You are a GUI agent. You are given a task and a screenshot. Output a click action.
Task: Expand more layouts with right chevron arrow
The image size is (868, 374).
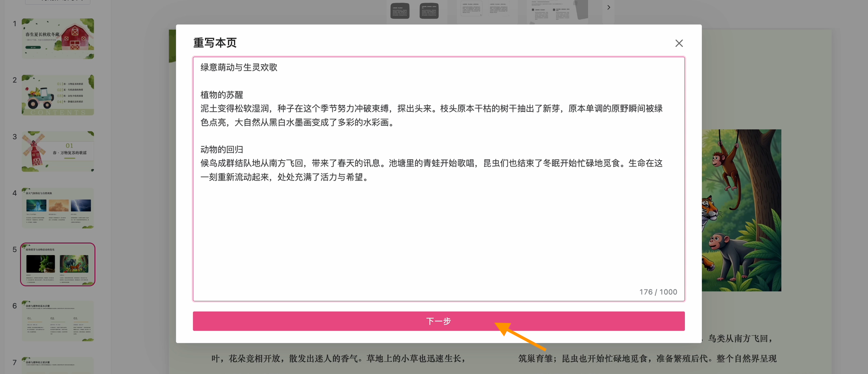pyautogui.click(x=608, y=7)
